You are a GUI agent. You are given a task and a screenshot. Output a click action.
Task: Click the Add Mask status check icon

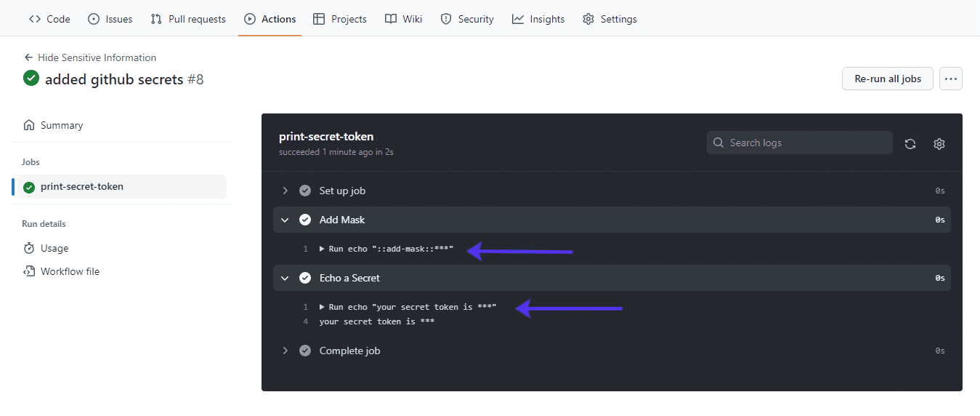point(305,220)
